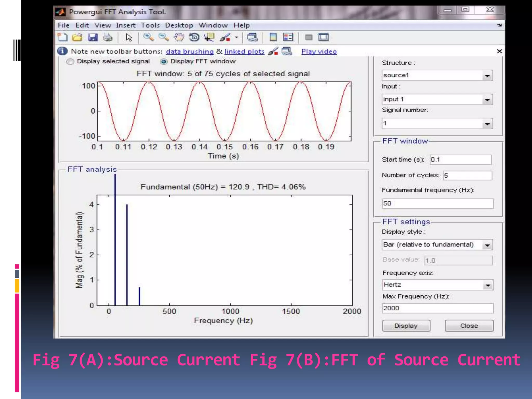Click the Fundamental frequency field

point(438,203)
